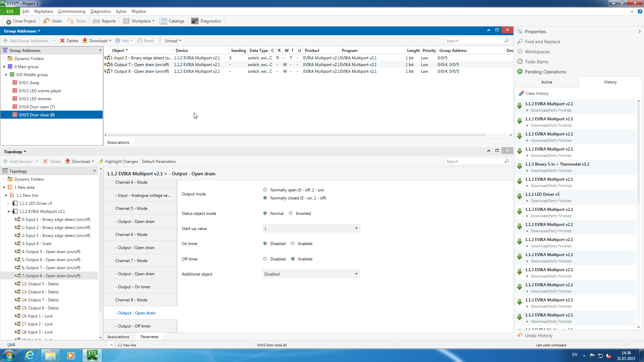This screenshot has height=362, width=644.
Task: Open the Catalogs panel icon
Action: [x=163, y=21]
